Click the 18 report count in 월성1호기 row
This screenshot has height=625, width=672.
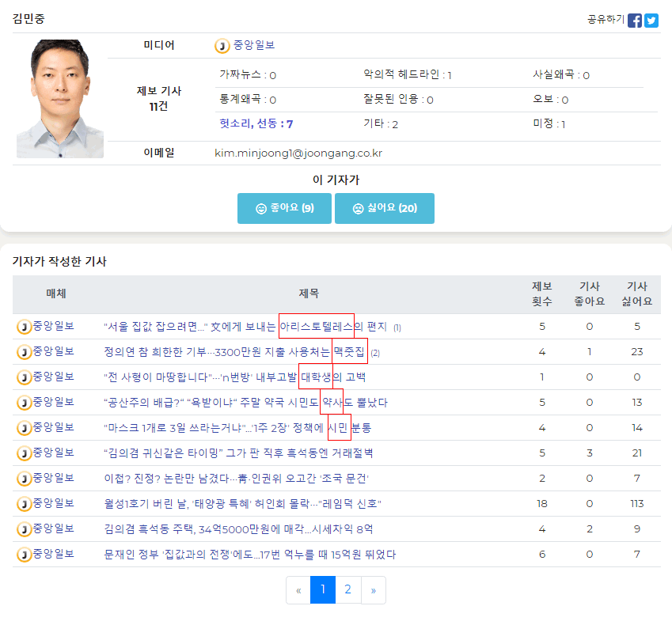(x=542, y=503)
